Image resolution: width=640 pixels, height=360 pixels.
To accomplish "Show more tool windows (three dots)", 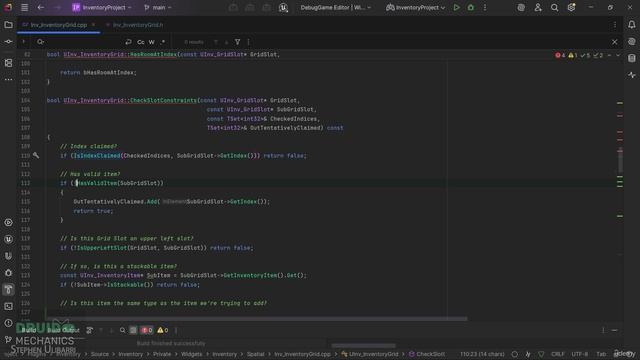I will [8, 80].
